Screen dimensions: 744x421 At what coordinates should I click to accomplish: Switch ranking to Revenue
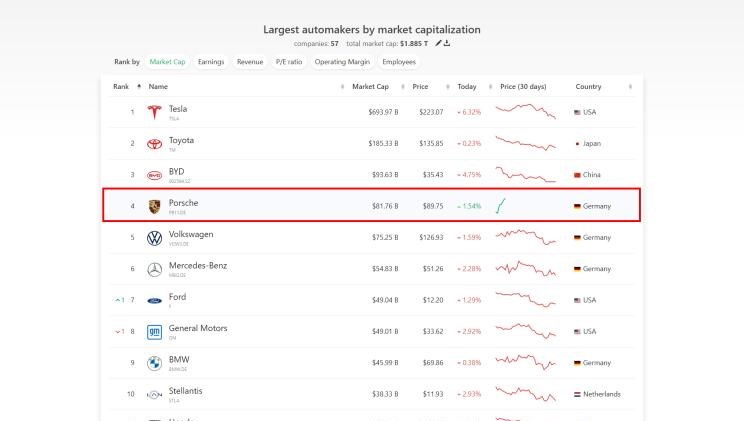(x=250, y=62)
